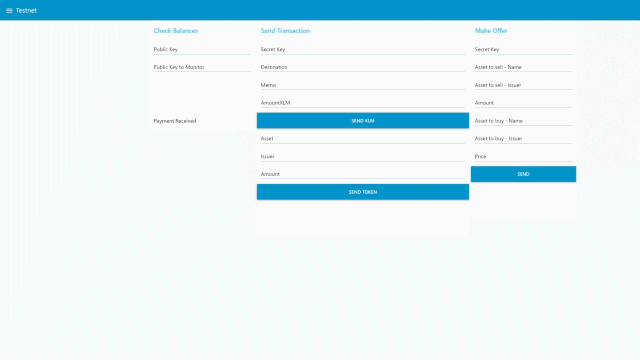Viewport: 640px width, 360px height.
Task: Click the SEND TOKEN button
Action: [x=363, y=192]
